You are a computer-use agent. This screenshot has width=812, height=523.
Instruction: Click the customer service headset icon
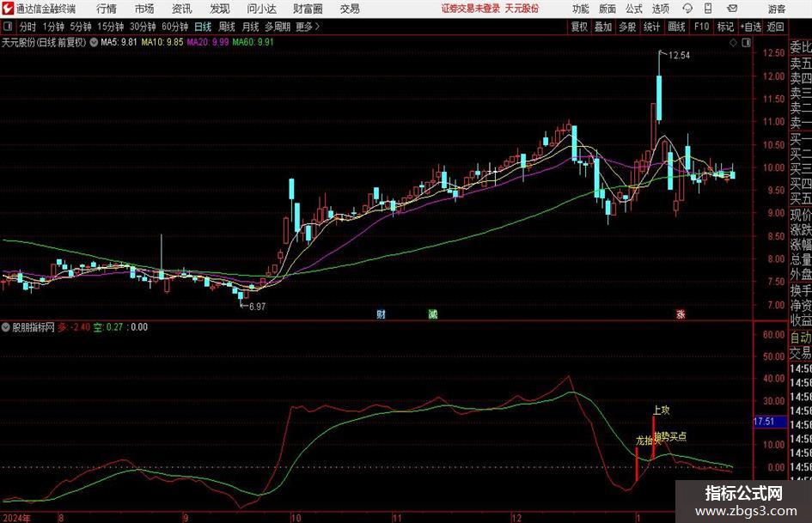click(x=687, y=9)
